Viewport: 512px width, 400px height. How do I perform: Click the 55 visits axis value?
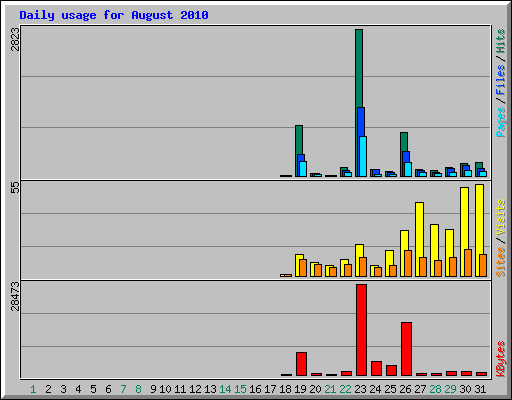click(x=15, y=188)
